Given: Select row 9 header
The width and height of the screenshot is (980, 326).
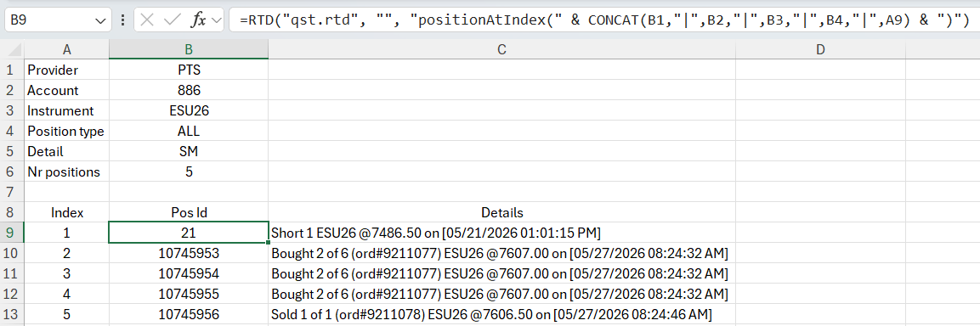Looking at the screenshot, I should tap(12, 233).
